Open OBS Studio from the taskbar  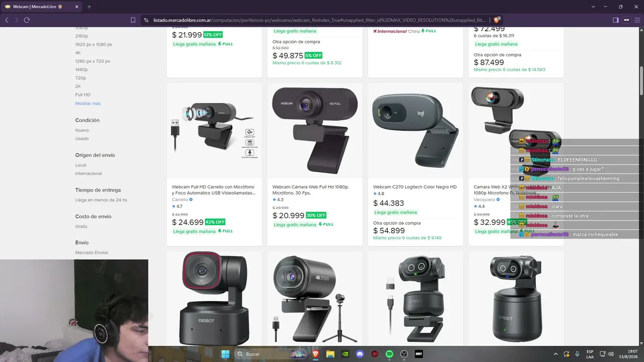coord(404,354)
